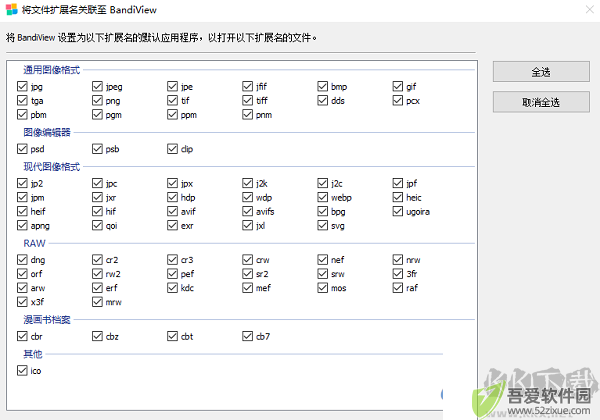This screenshot has width=600, height=420.
Task: Toggle the pbm checkbox
Action: click(x=22, y=114)
